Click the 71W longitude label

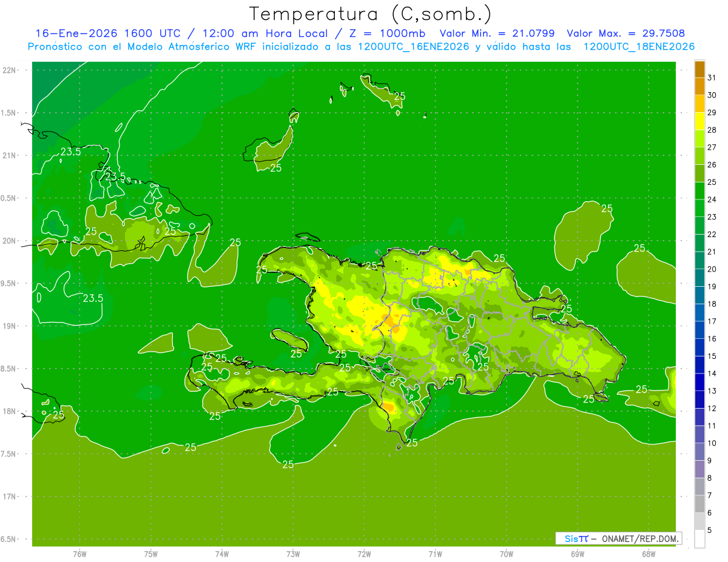(435, 554)
